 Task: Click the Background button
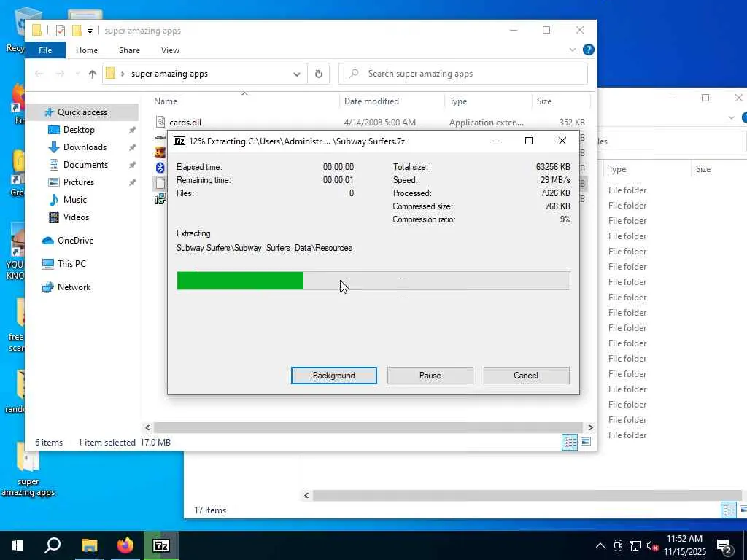coord(333,376)
